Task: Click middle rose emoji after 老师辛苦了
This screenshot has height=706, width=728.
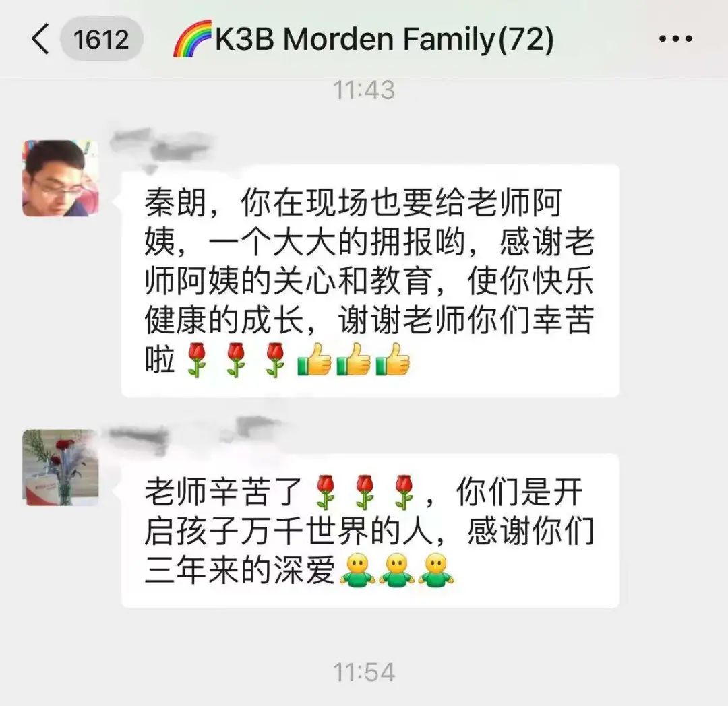Action: 365,492
